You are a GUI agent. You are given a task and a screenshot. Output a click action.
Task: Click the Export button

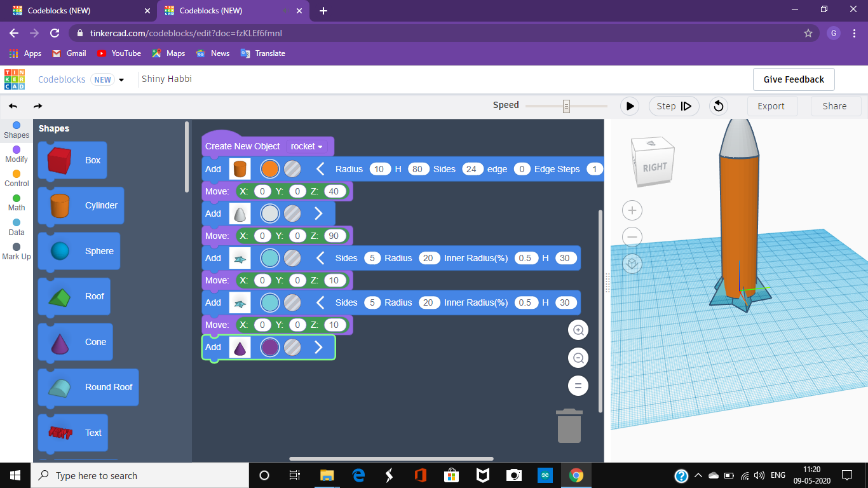pos(772,106)
